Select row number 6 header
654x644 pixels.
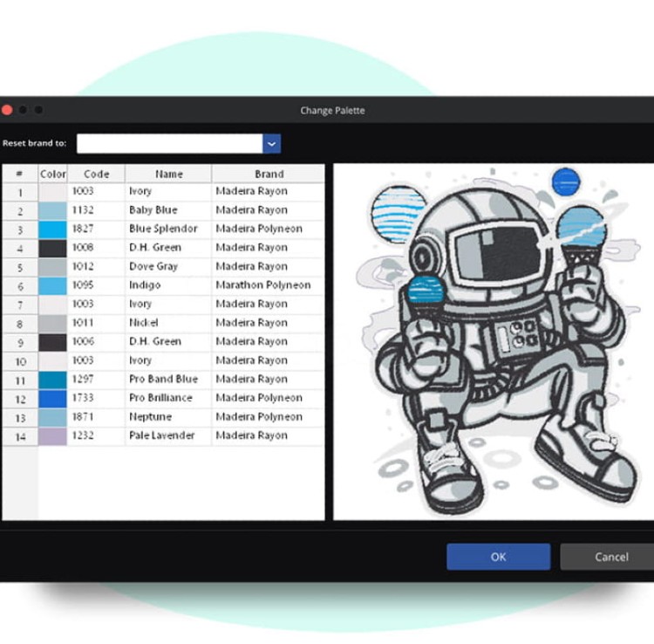20,286
